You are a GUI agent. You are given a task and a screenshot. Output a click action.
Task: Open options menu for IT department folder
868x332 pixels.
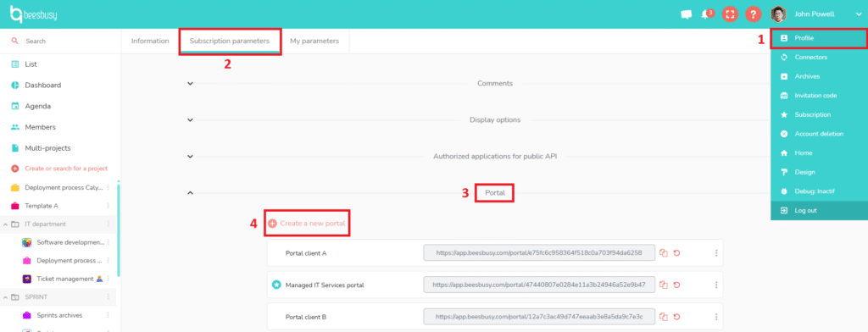coord(108,224)
